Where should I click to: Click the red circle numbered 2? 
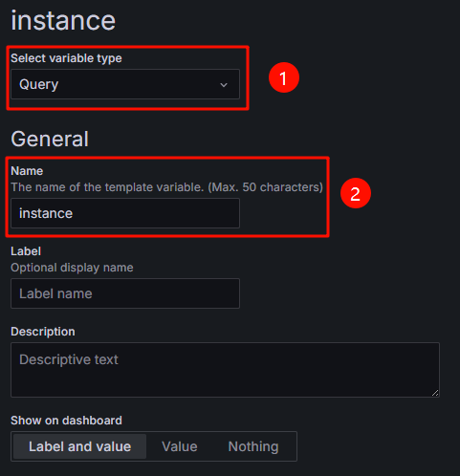356,193
